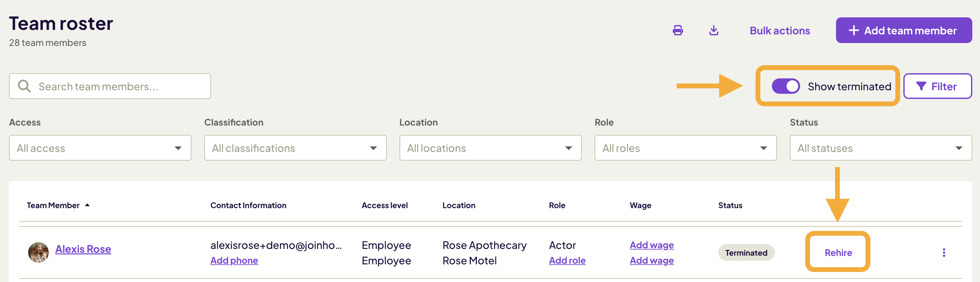Image resolution: width=980 pixels, height=282 pixels.
Task: Open the All statuses dropdown
Action: pos(880,148)
